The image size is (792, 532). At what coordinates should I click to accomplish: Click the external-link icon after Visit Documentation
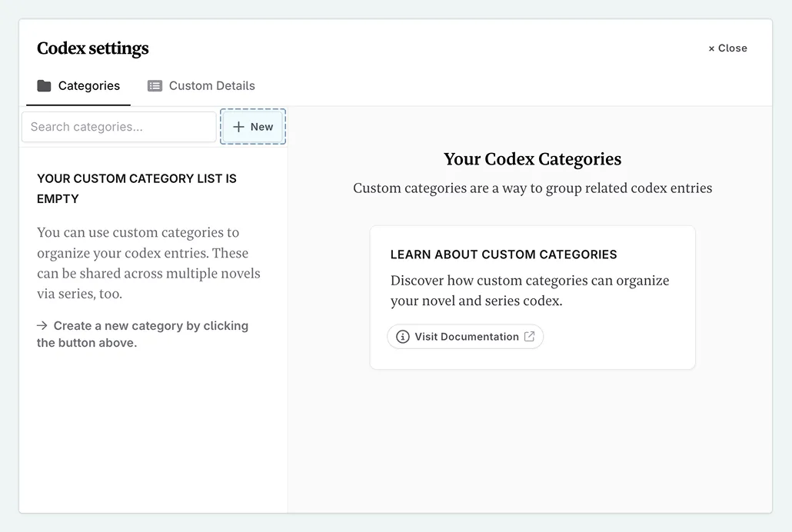pos(529,337)
